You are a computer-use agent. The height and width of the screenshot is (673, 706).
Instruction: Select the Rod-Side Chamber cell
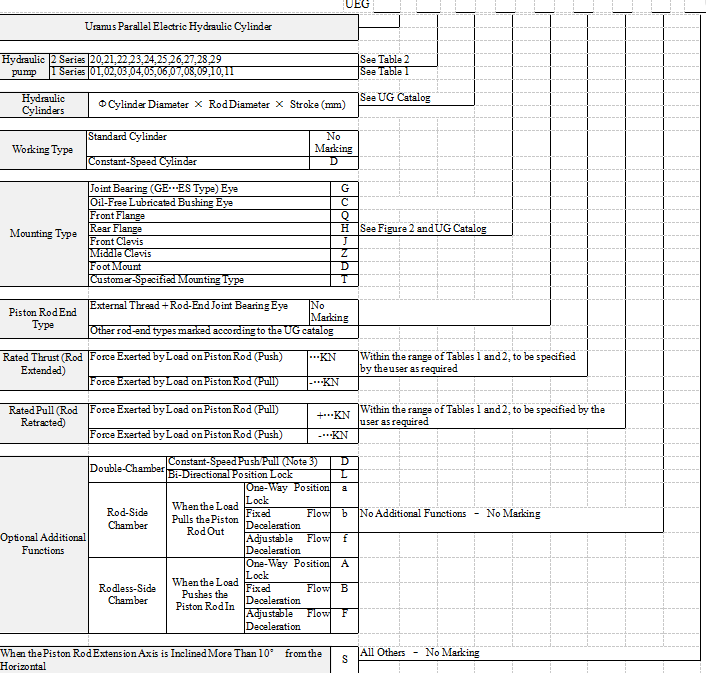(128, 519)
